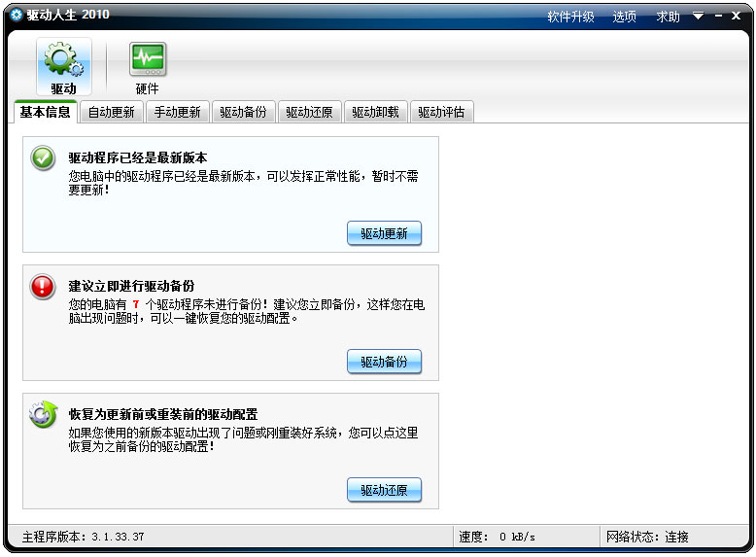Click the 驱动还原 button in restore panel
756x557 pixels.
(x=384, y=490)
